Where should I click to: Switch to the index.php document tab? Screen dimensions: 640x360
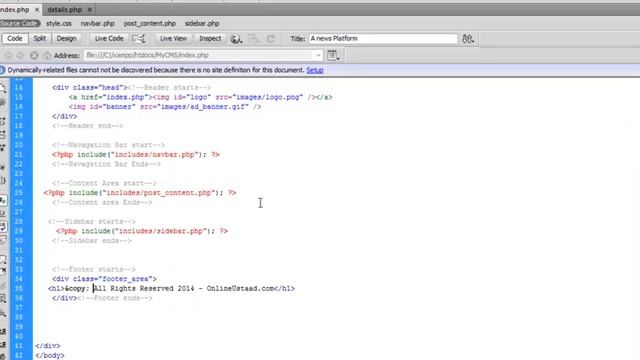15,9
